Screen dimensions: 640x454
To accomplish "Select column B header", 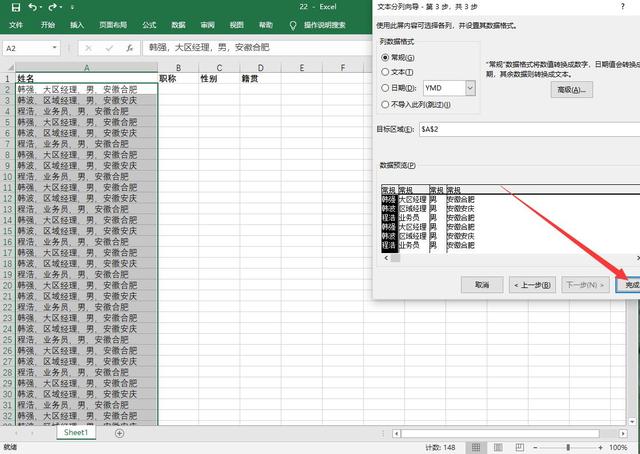I will (178, 68).
